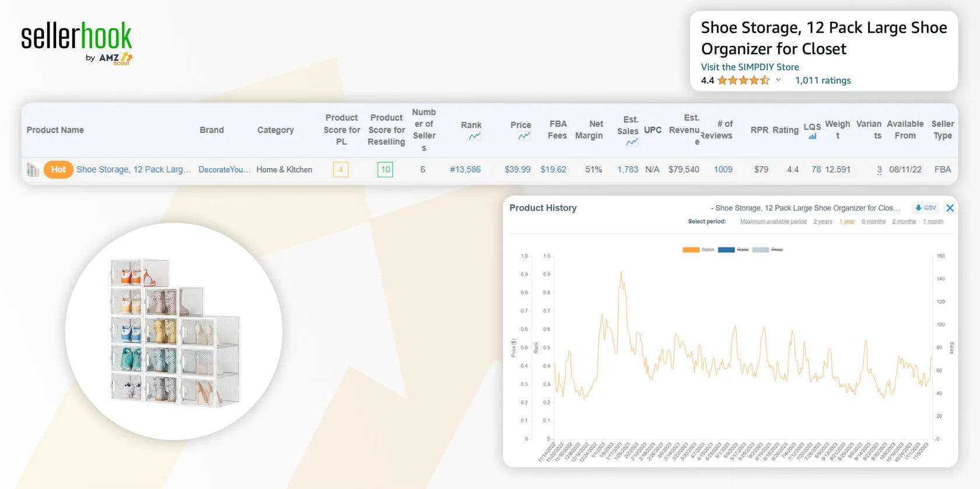Click the Price column chart icon
The width and height of the screenshot is (980, 489).
click(524, 137)
